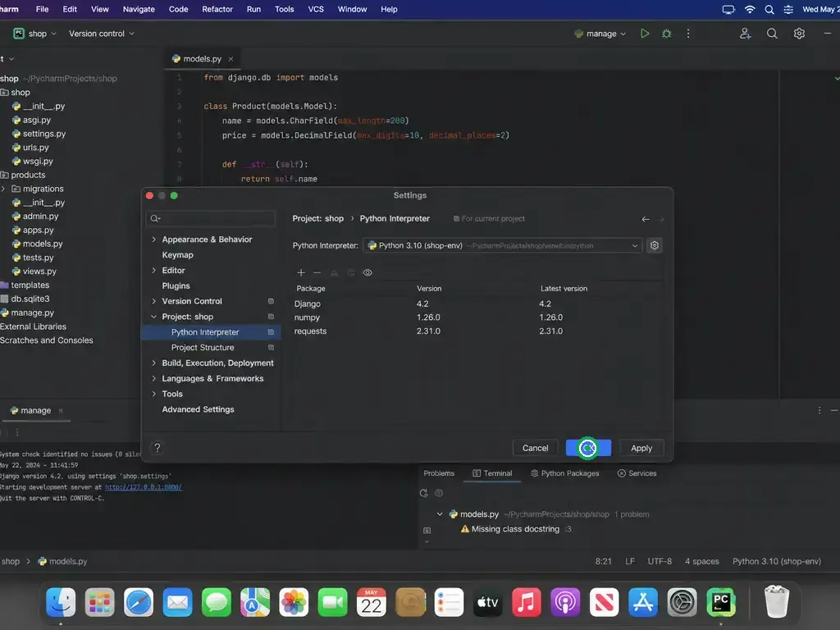Click the back arrow in Settings dialog
Image resolution: width=840 pixels, height=630 pixels.
coord(646,219)
